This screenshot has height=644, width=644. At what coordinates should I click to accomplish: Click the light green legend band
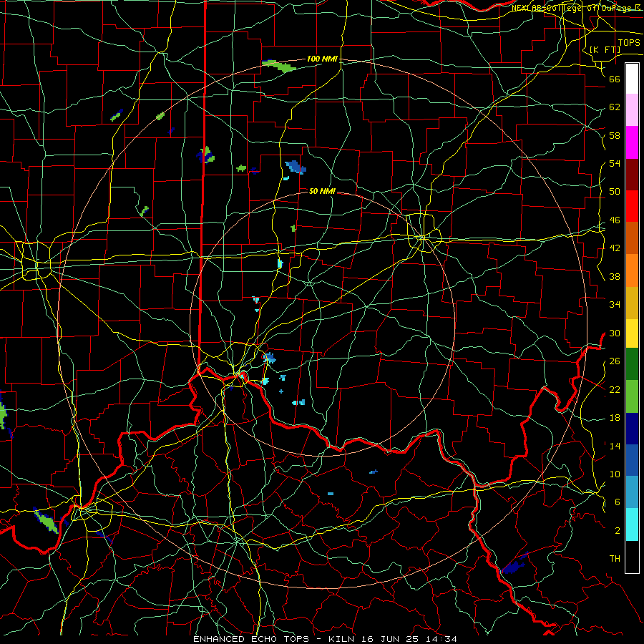(632, 396)
